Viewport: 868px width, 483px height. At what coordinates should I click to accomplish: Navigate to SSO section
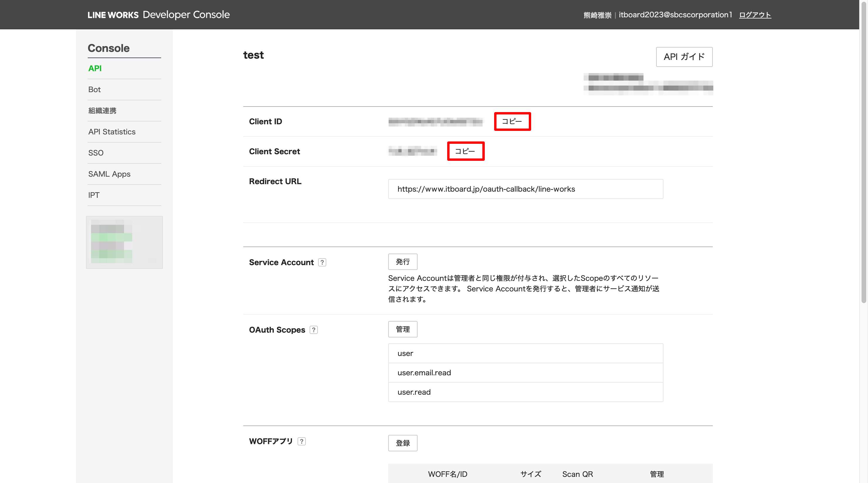pos(96,153)
